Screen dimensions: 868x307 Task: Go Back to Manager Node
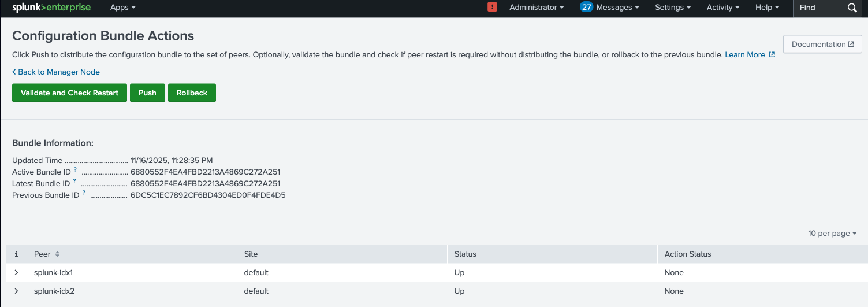tap(56, 72)
